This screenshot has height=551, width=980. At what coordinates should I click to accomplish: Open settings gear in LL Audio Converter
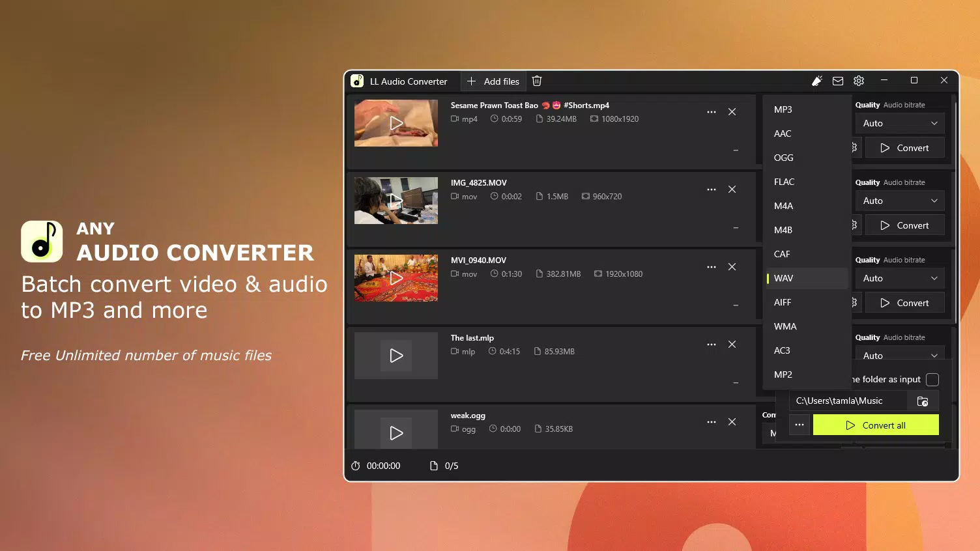tap(859, 81)
